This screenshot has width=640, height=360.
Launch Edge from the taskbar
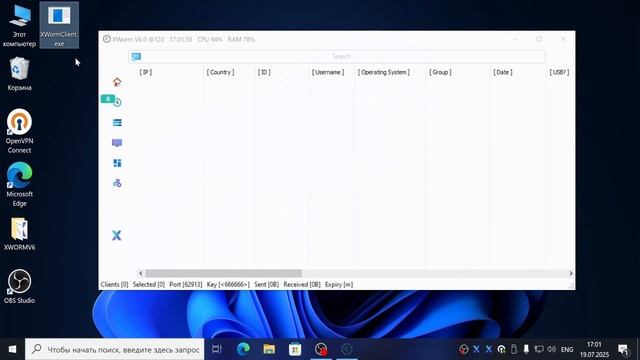[x=243, y=349]
